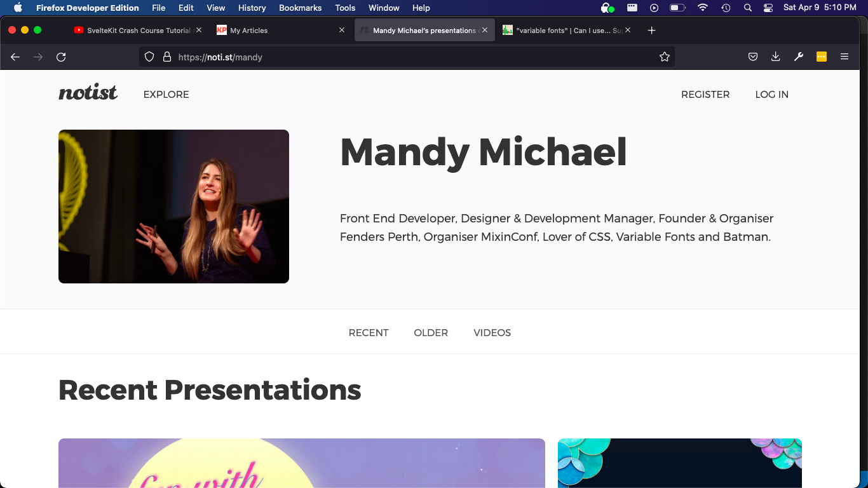Close the Mandy Michael's presentations tab
This screenshot has height=488, width=868.
pyautogui.click(x=485, y=30)
